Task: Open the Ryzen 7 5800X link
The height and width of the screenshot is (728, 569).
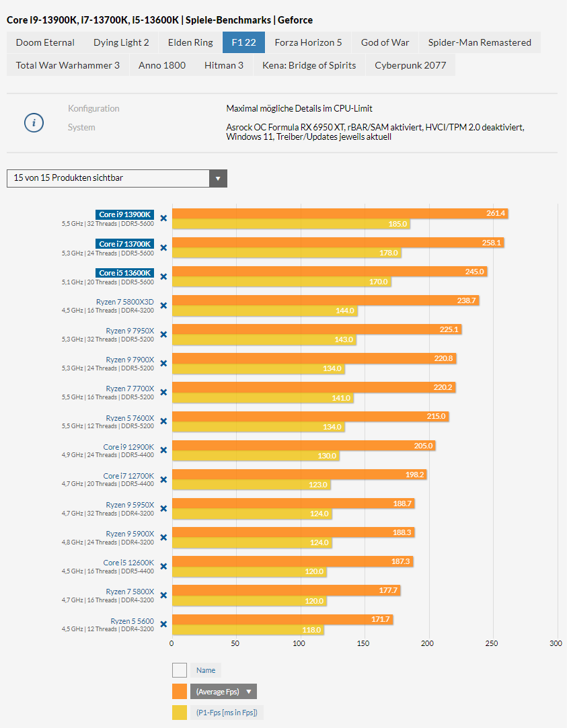Action: (x=130, y=592)
